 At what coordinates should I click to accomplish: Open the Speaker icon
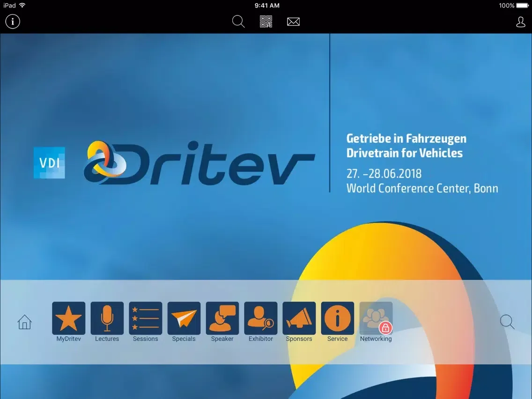point(222,318)
